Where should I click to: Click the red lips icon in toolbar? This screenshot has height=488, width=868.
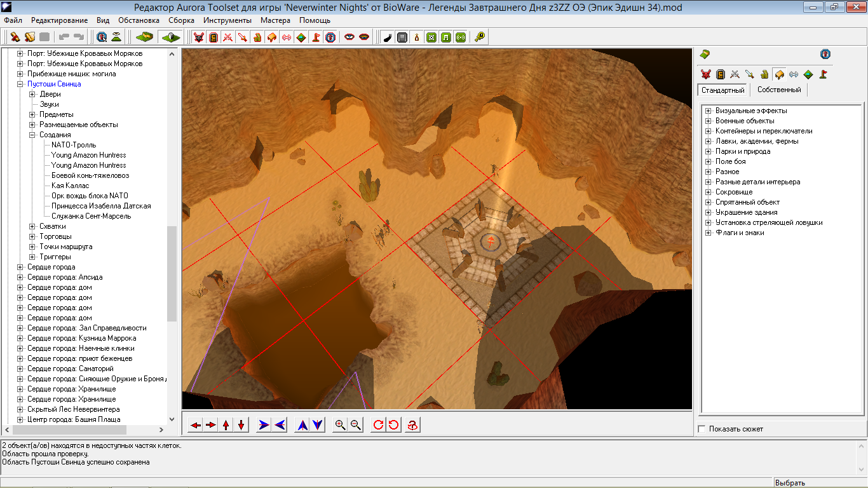(x=364, y=37)
